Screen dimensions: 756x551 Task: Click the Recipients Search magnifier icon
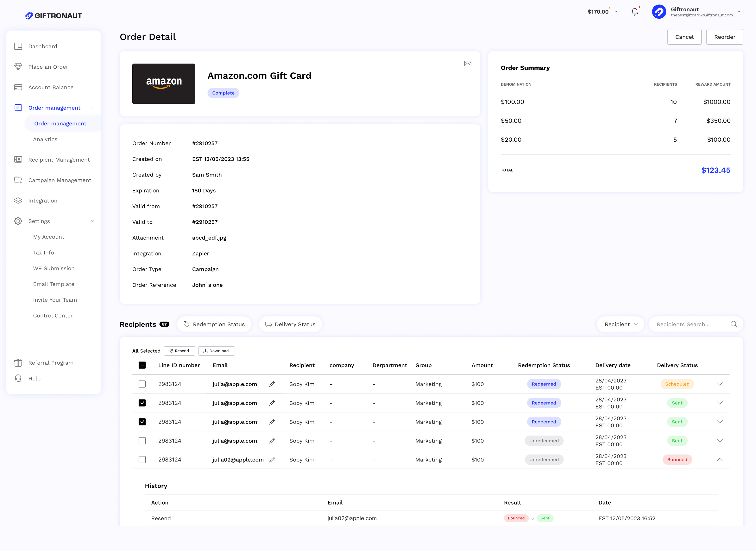pos(734,324)
